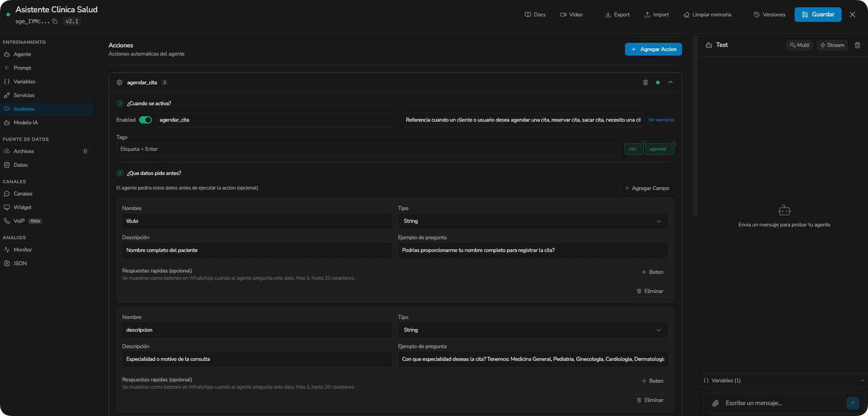
Task: Click Eliminar for the titulo field
Action: point(650,291)
